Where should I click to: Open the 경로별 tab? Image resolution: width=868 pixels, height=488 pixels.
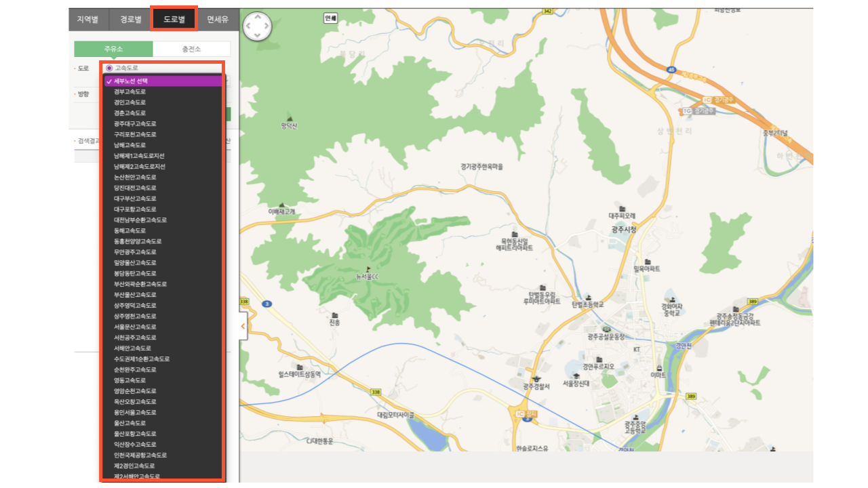pyautogui.click(x=131, y=19)
